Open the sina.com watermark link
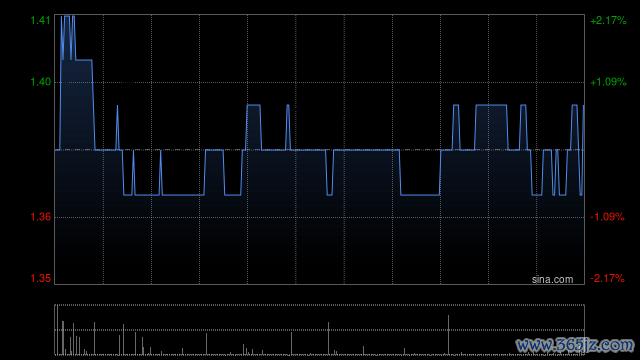640x360 pixels. pyautogui.click(x=552, y=280)
